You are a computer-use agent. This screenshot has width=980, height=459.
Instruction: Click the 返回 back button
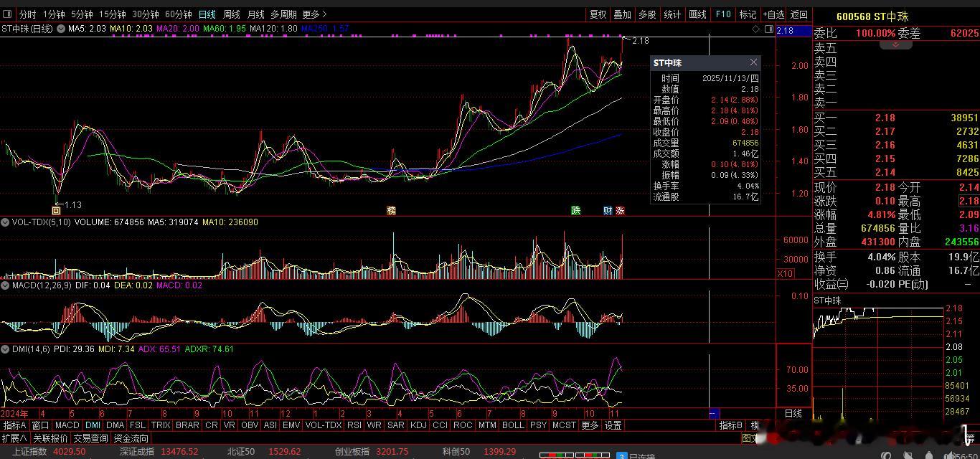tap(798, 14)
